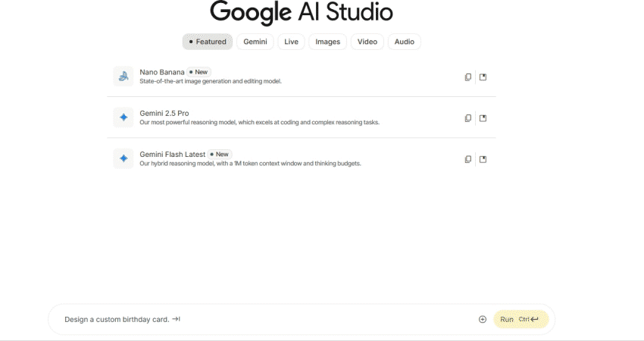Copy the Nano Banana model name
The width and height of the screenshot is (644, 341).
[x=468, y=77]
